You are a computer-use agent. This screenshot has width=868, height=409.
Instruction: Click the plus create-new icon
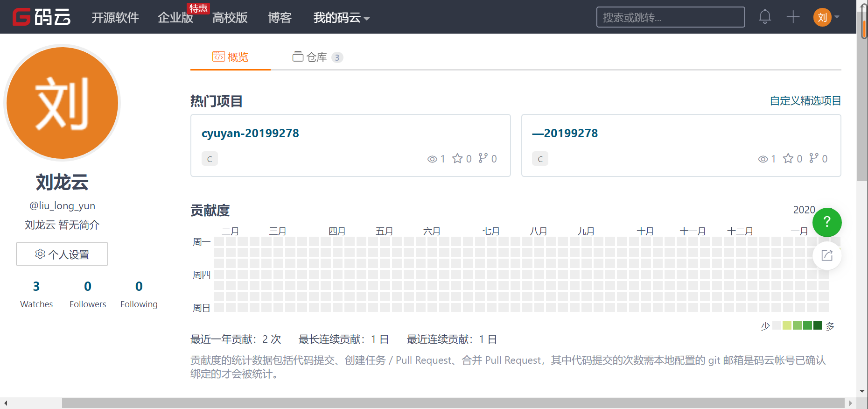point(793,17)
